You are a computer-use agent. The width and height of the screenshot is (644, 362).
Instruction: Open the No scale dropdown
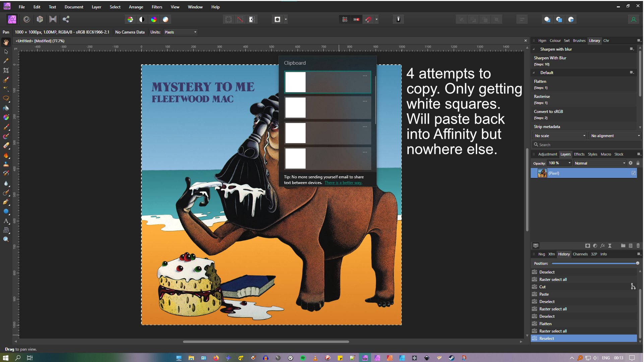(560, 136)
